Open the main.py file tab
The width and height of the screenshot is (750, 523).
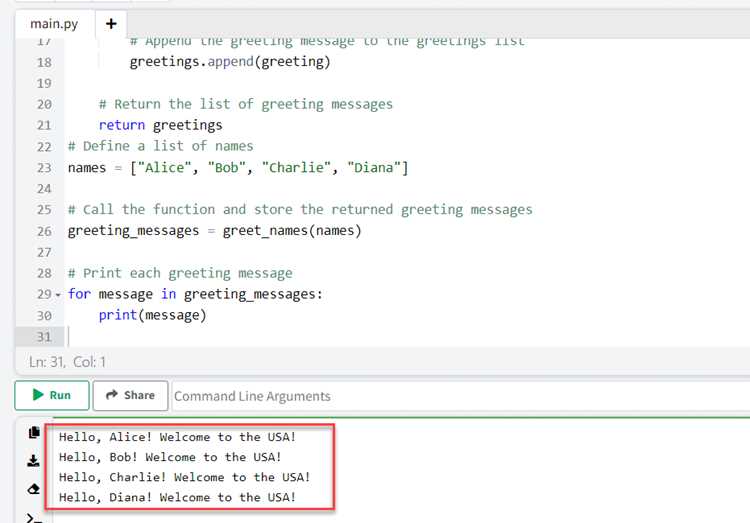tap(54, 24)
